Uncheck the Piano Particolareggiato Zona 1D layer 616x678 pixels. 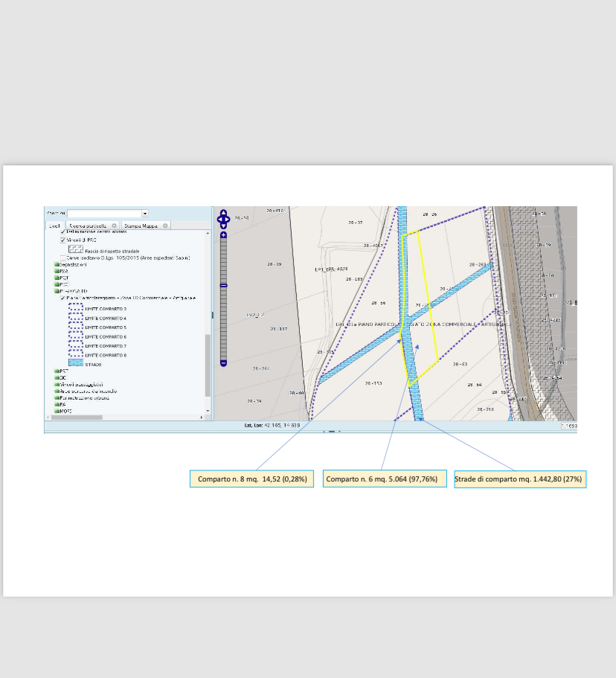[63, 298]
